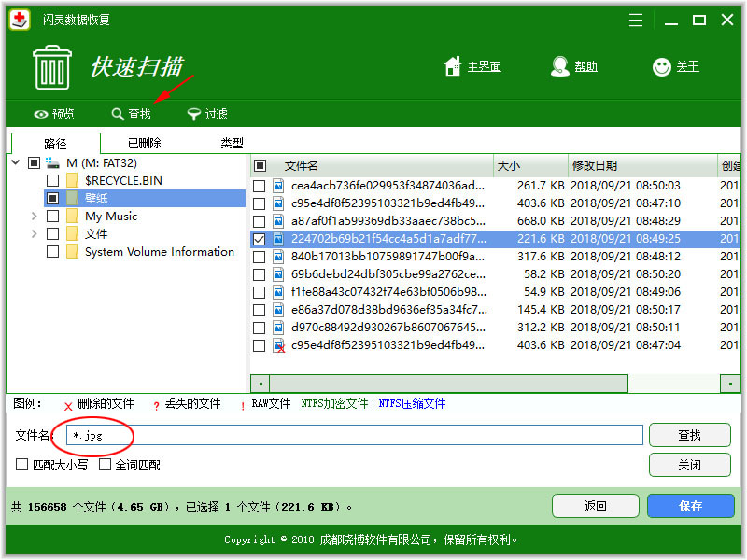Switch to the 已删除 tab
The height and width of the screenshot is (560, 747).
pos(145,144)
